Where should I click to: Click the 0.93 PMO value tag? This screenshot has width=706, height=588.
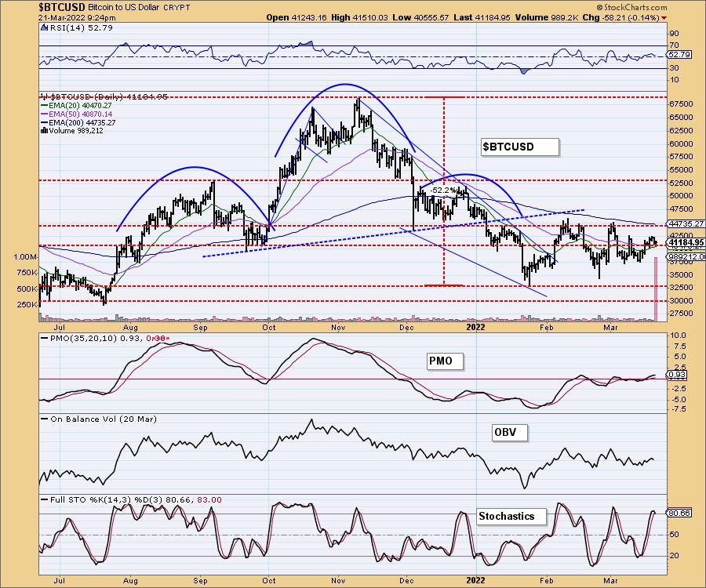677,376
